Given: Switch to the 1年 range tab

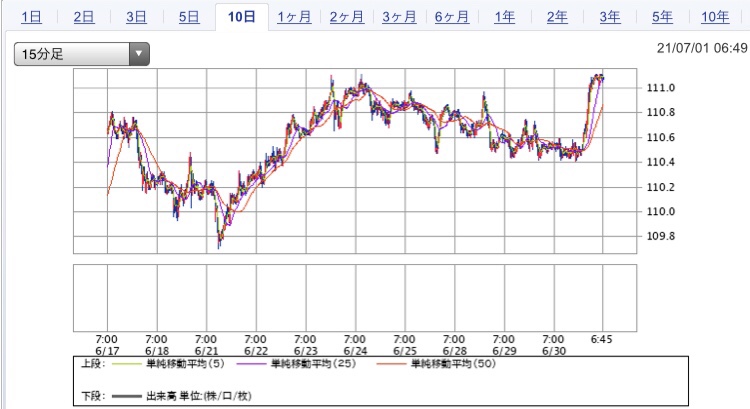Looking at the screenshot, I should tap(505, 17).
